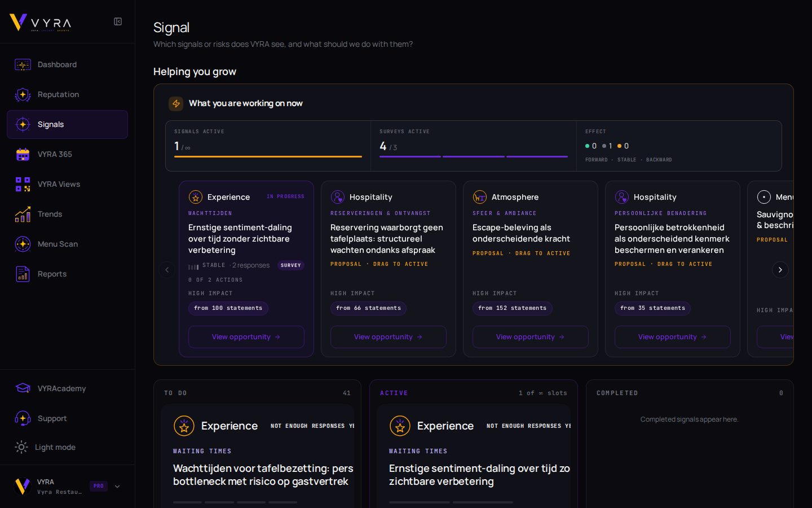The image size is (812, 508).
Task: Click icon on Persoonlijke Benadering Hospitality card
Action: (x=621, y=197)
